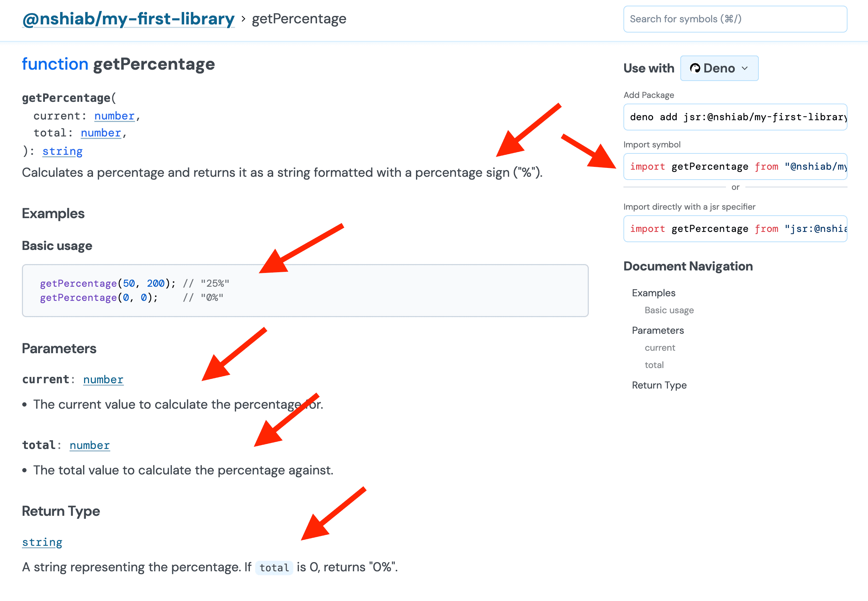868x601 pixels.
Task: Click the 'number' type link for current in signature
Action: (x=114, y=116)
